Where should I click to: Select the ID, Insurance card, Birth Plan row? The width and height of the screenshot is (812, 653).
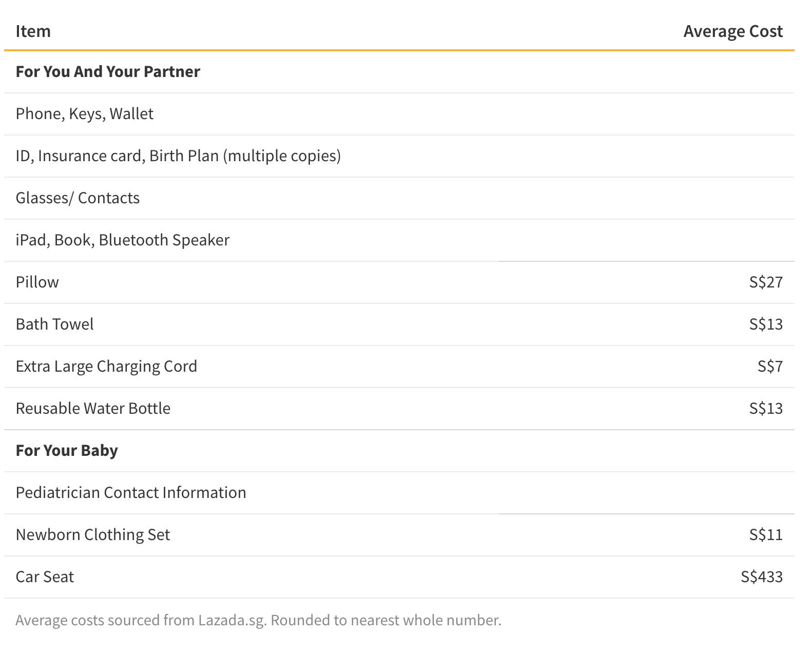[399, 156]
